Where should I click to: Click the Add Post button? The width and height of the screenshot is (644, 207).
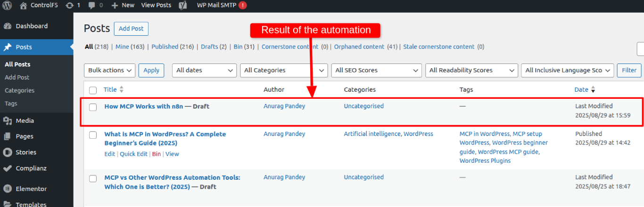(x=131, y=29)
